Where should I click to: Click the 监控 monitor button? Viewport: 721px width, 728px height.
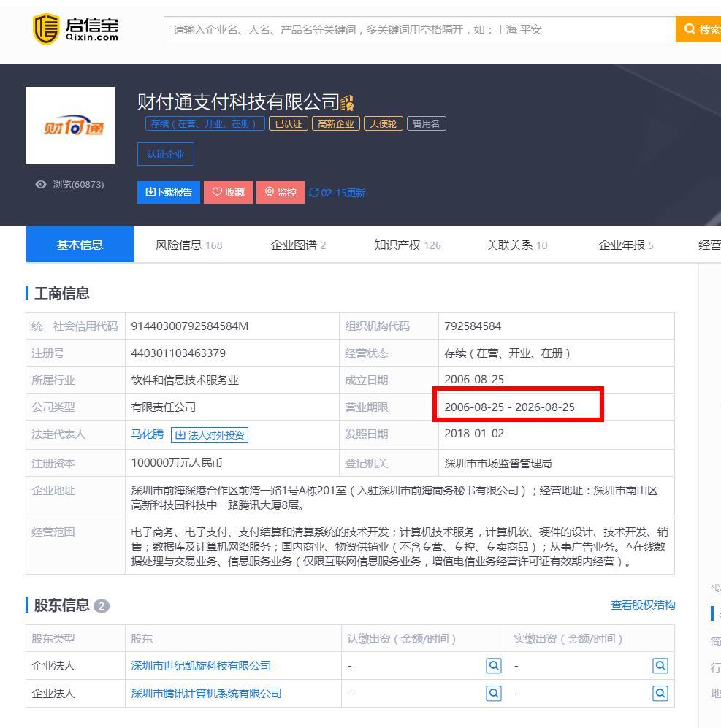point(281,192)
